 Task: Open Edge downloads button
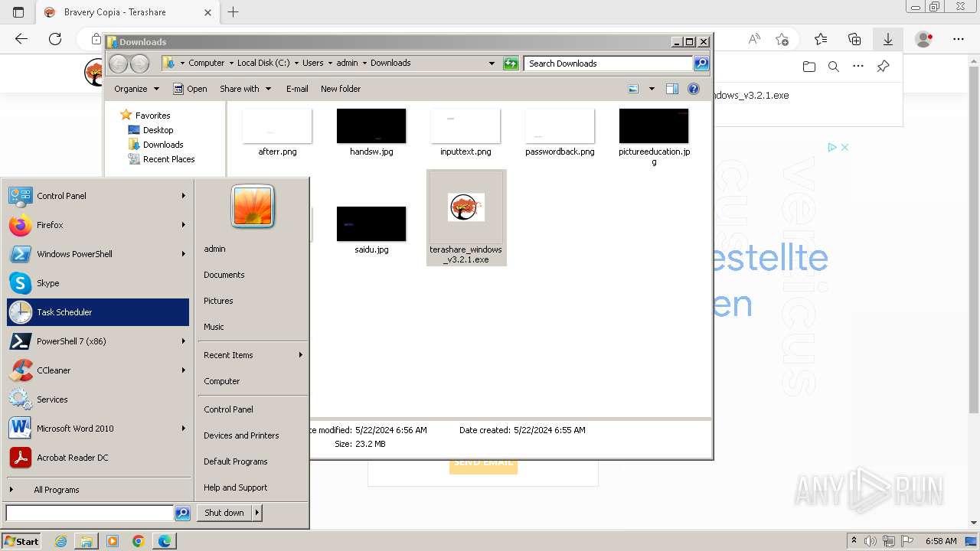pos(888,39)
